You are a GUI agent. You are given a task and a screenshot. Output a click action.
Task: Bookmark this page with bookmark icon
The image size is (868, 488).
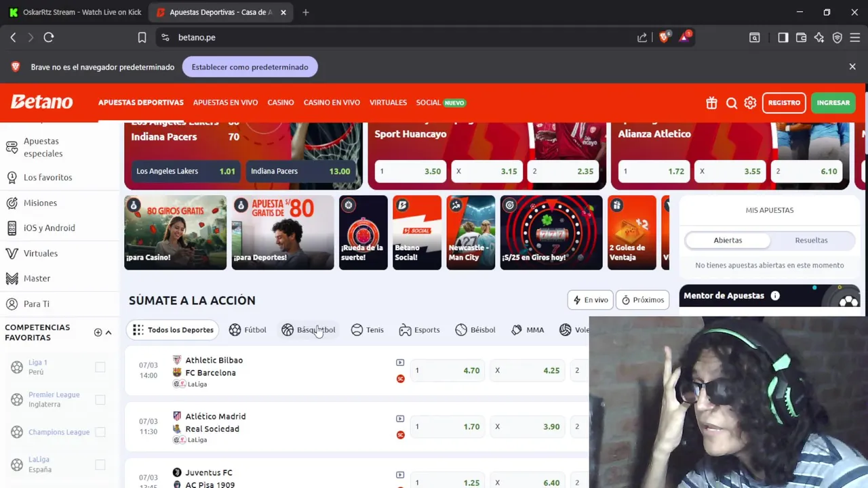(142, 37)
